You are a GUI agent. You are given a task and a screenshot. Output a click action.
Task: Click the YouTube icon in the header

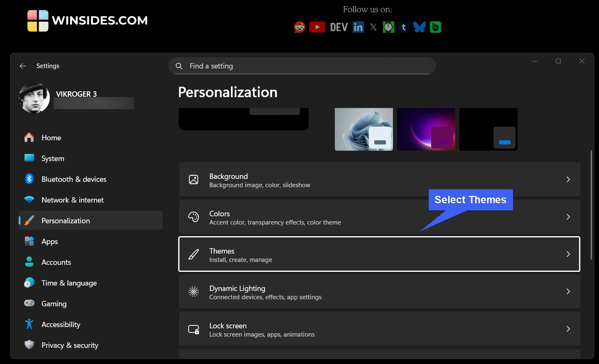[x=317, y=27]
